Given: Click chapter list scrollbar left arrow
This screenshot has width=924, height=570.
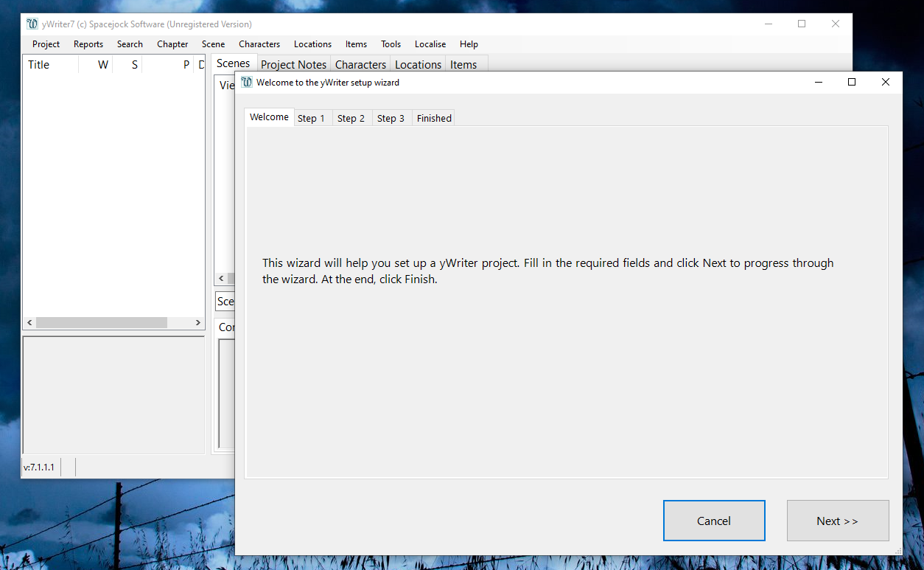Looking at the screenshot, I should click(x=29, y=323).
